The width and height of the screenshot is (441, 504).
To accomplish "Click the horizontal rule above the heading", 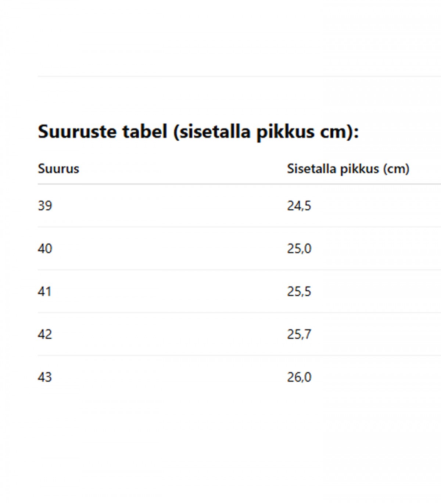I will coord(239,76).
